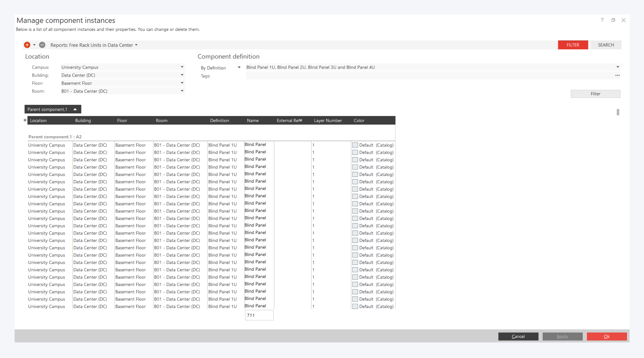Click the red plus add icon
Viewport: 644px width, 358px height.
tap(27, 45)
